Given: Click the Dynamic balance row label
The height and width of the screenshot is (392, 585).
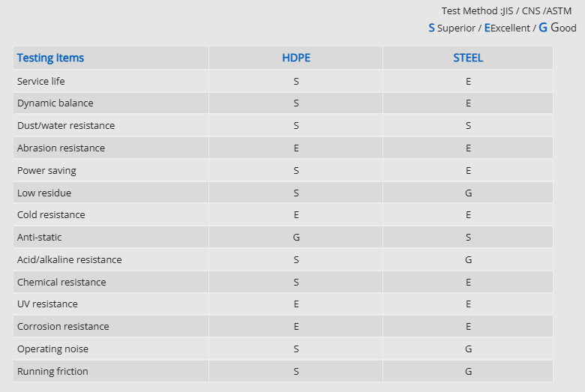Looking at the screenshot, I should pos(55,103).
